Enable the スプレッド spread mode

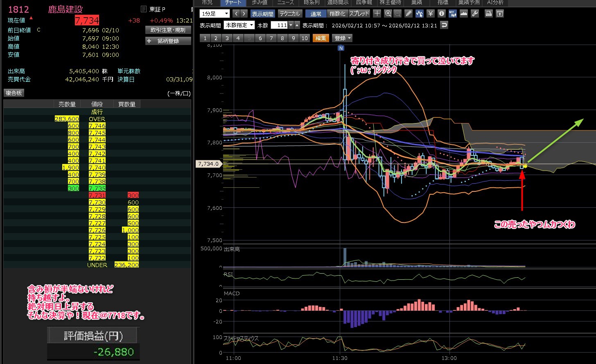pos(359,13)
